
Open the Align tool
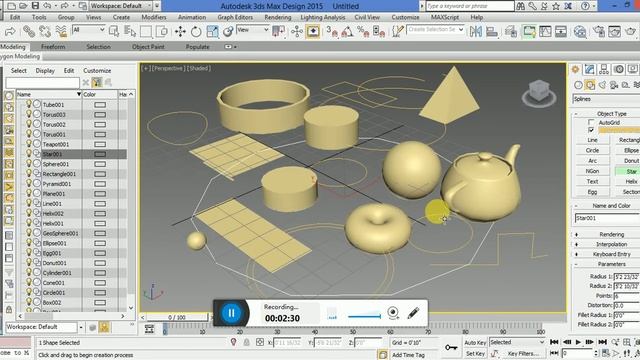(x=492, y=31)
